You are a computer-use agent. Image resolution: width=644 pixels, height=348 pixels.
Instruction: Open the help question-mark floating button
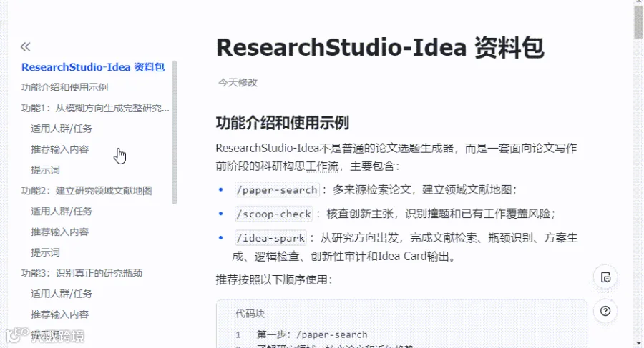click(x=605, y=311)
